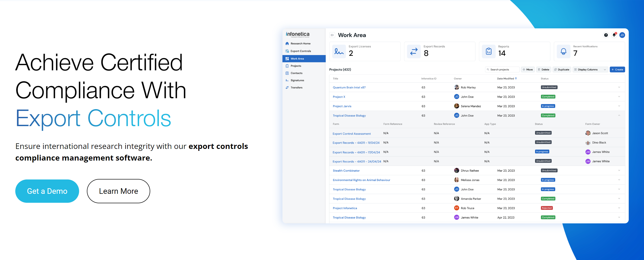This screenshot has width=644, height=260.
Task: Click the Rejected status badge on Project Infonetica
Action: (547, 208)
